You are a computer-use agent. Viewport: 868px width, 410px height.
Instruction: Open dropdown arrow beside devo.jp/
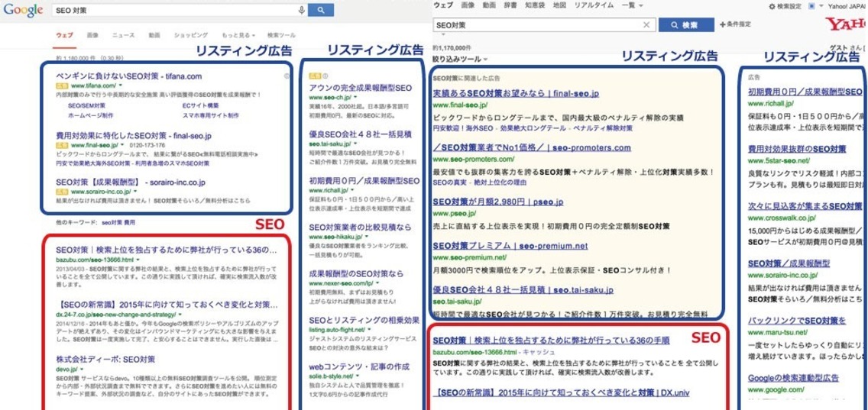point(80,369)
